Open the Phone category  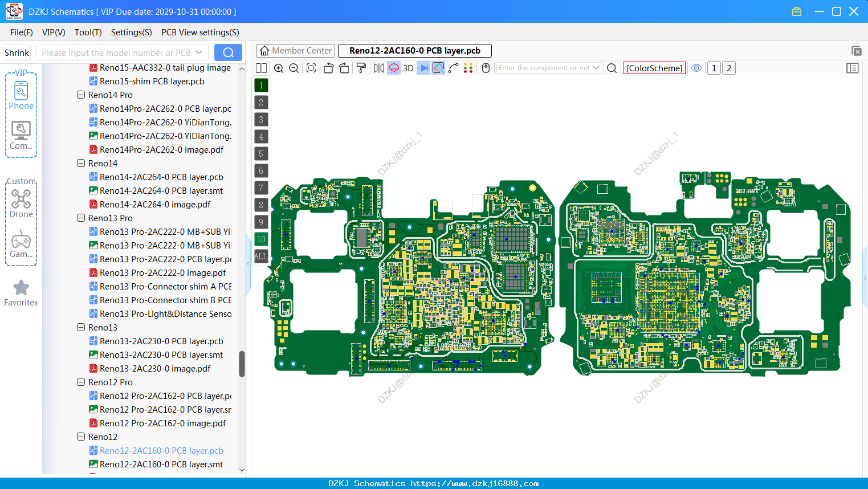coord(21,95)
